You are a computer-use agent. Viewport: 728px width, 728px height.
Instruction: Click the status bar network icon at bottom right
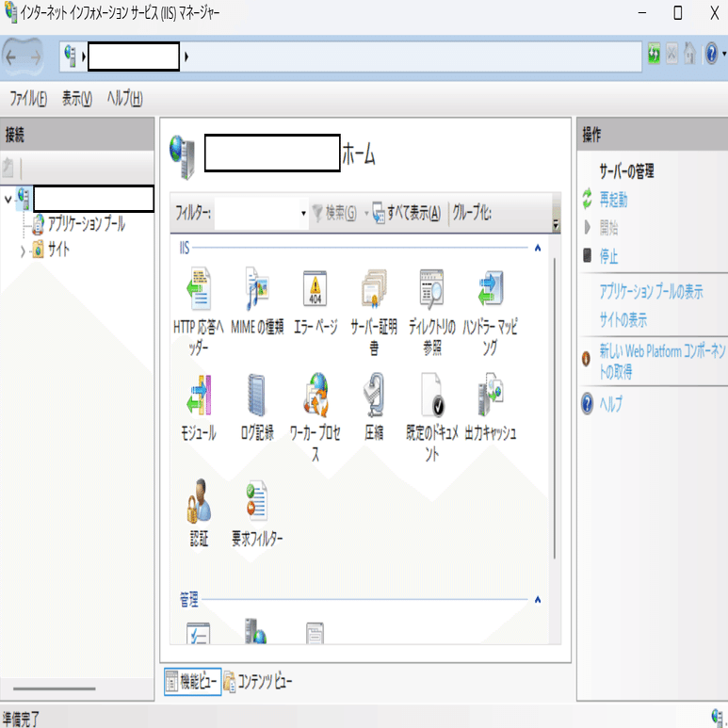(718, 717)
